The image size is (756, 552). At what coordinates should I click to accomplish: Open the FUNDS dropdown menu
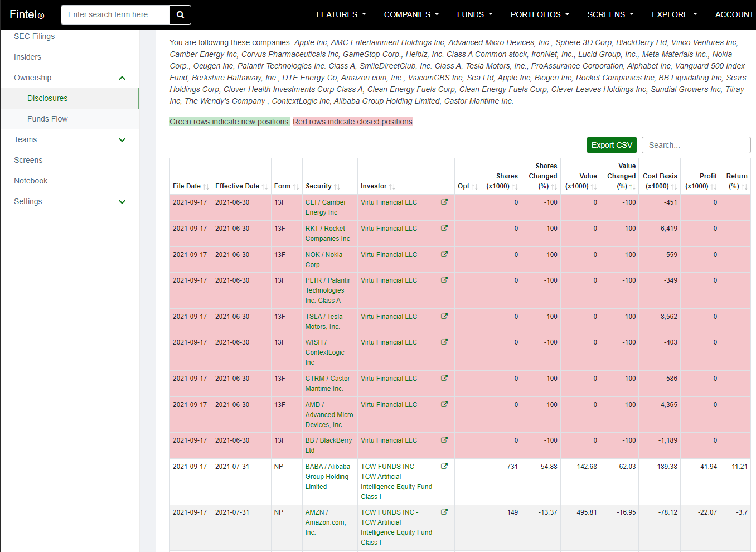(x=475, y=14)
